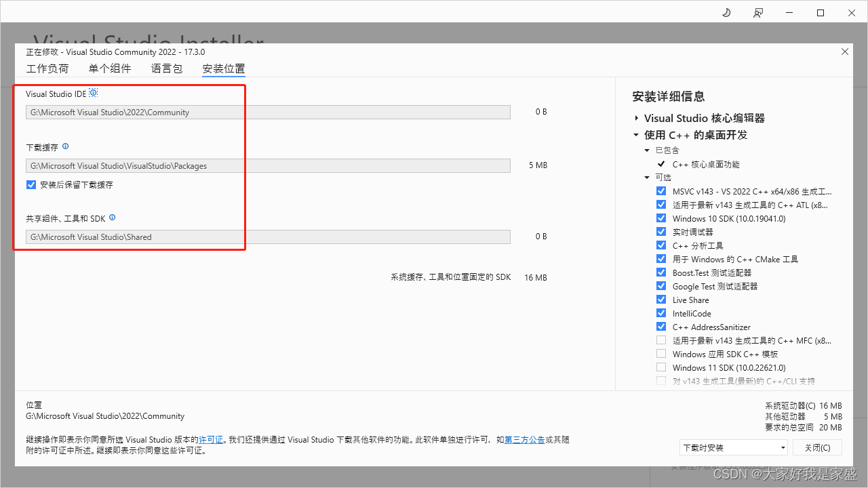Screen dimensions: 868x488
Task: Click the 关闭(C) button
Action: point(817,447)
